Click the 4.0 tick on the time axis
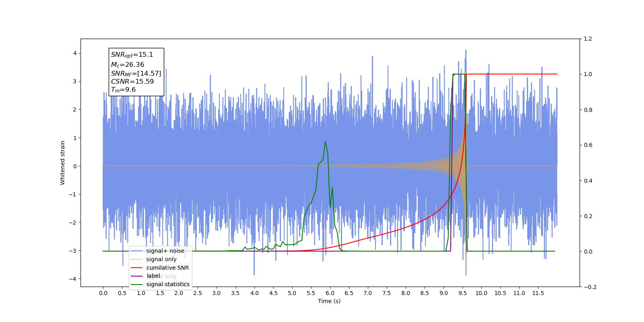Viewport: 644px width, 322px height. pyautogui.click(x=254, y=293)
